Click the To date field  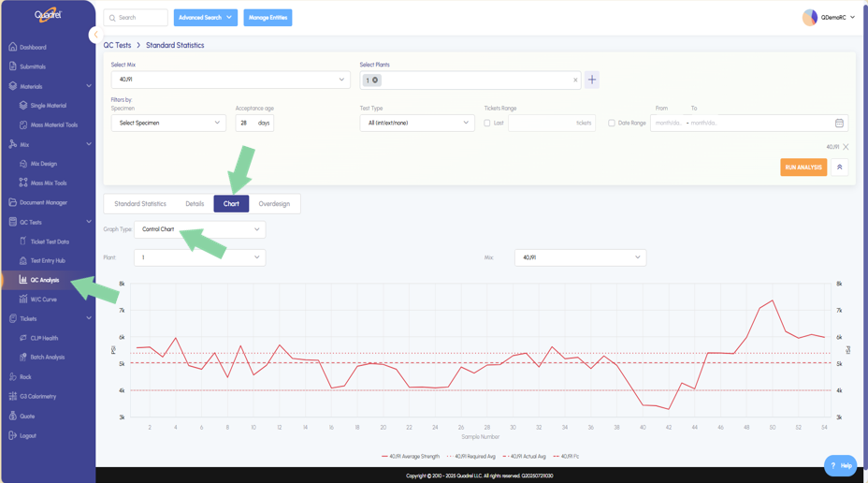pos(704,123)
